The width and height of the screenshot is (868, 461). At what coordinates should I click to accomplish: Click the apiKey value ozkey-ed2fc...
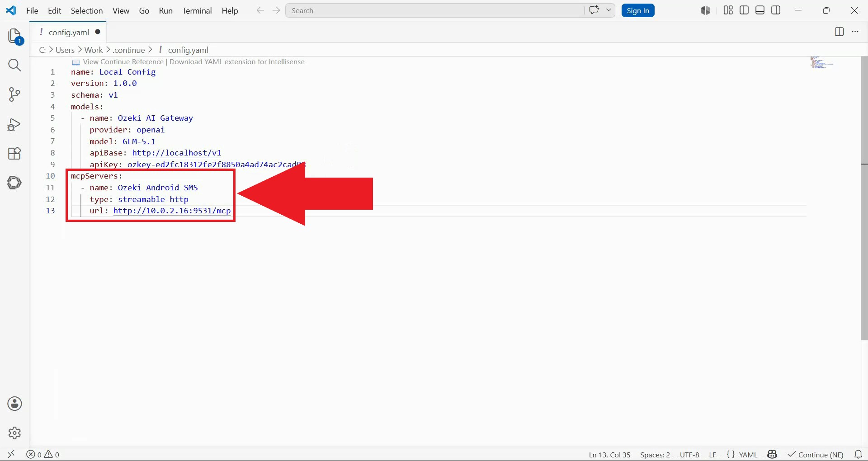click(216, 165)
